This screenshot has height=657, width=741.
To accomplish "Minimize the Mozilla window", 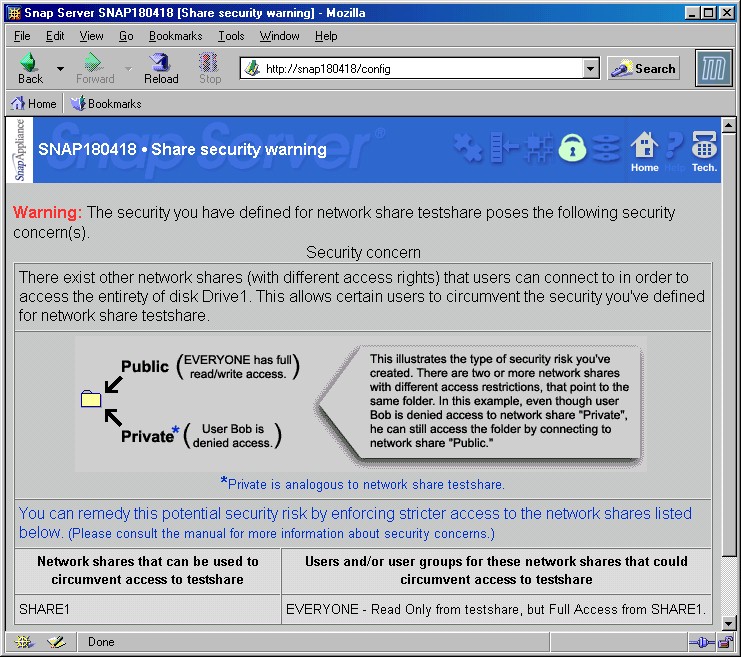I will [693, 13].
